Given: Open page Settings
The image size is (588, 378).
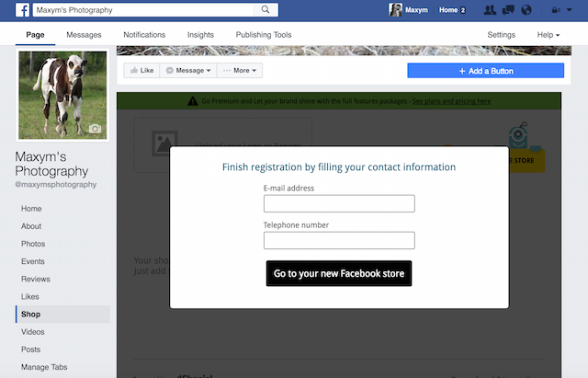Looking at the screenshot, I should pos(502,35).
